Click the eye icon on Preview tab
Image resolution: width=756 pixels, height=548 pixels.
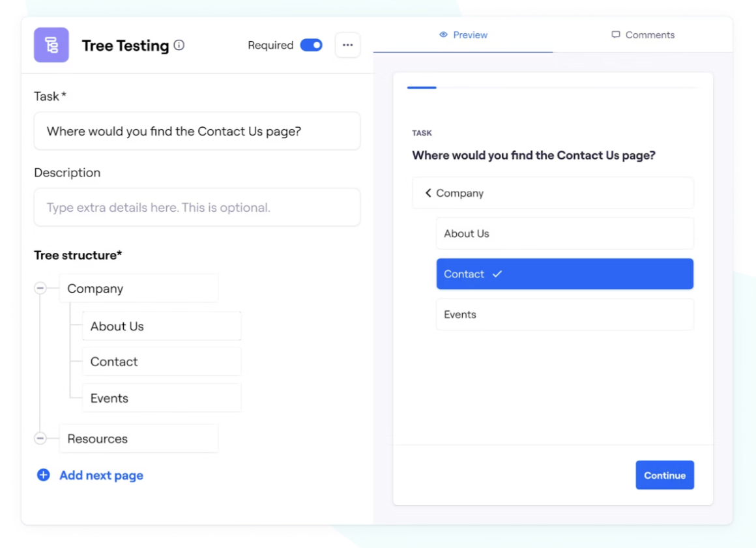pyautogui.click(x=443, y=35)
